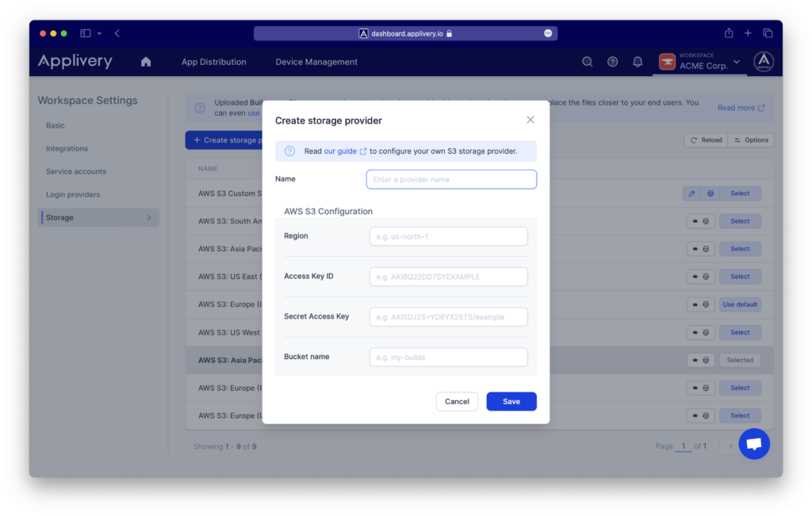812x516 pixels.
Task: Save the new storage provider
Action: (x=511, y=402)
